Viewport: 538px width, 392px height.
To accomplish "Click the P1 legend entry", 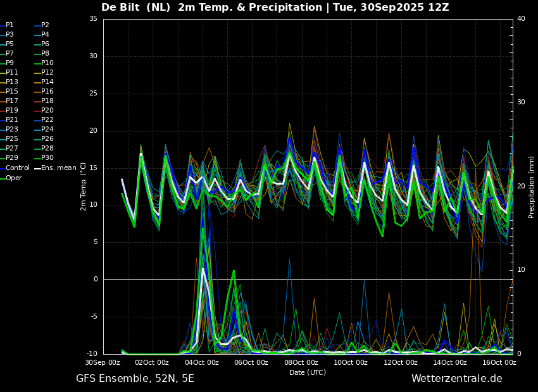I will [x=7, y=25].
